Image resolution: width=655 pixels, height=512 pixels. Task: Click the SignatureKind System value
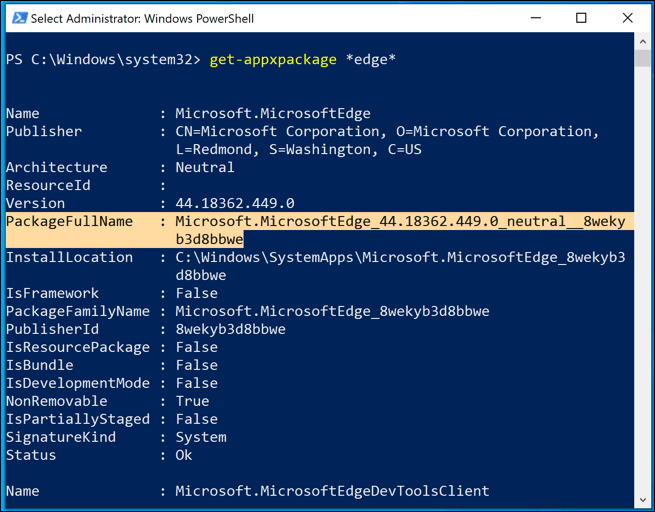tap(201, 438)
